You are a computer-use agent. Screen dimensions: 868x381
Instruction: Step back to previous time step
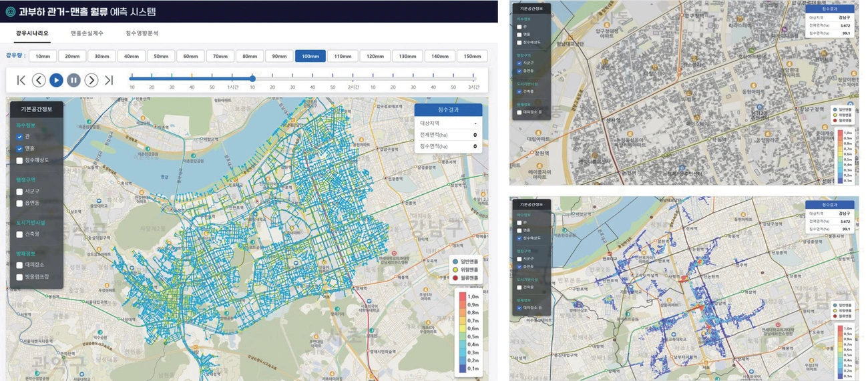pyautogui.click(x=39, y=80)
